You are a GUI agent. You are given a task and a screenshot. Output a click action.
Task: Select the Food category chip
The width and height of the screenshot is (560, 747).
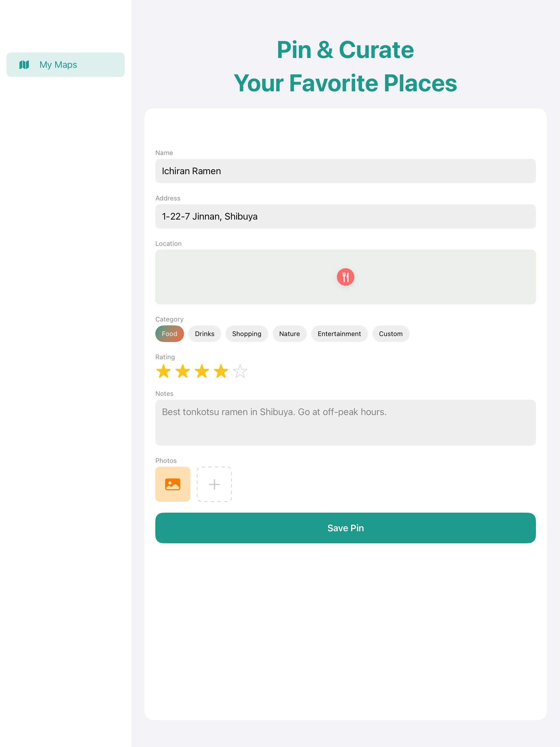coord(170,334)
